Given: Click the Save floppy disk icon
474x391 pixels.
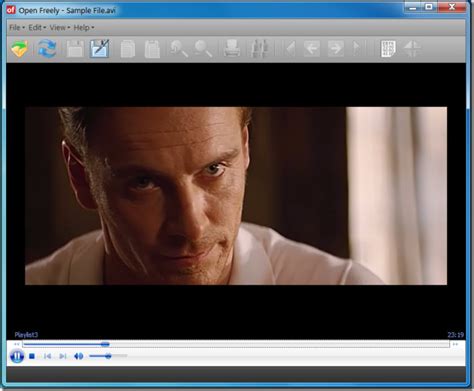Looking at the screenshot, I should pyautogui.click(x=75, y=49).
